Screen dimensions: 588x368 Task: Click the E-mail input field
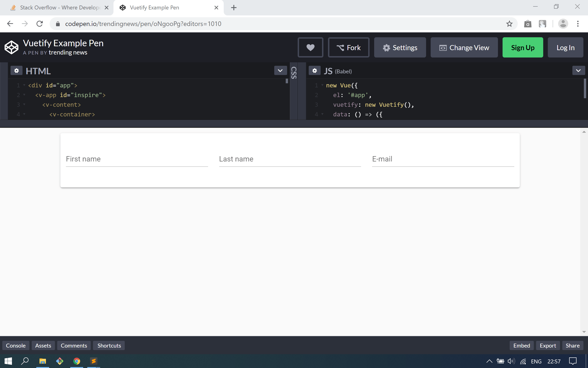[x=443, y=159]
